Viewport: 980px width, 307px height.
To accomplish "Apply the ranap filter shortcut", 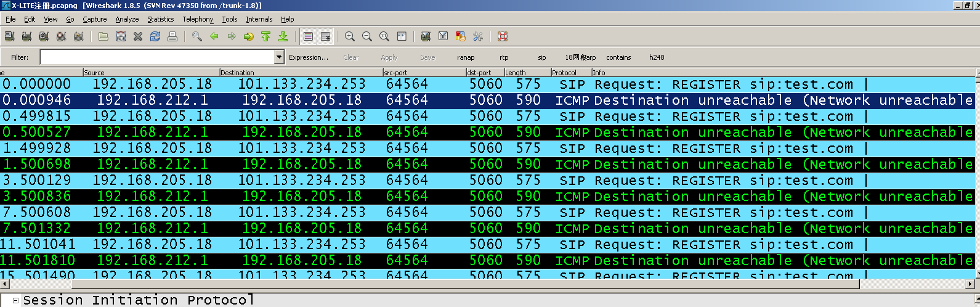I will click(x=466, y=57).
